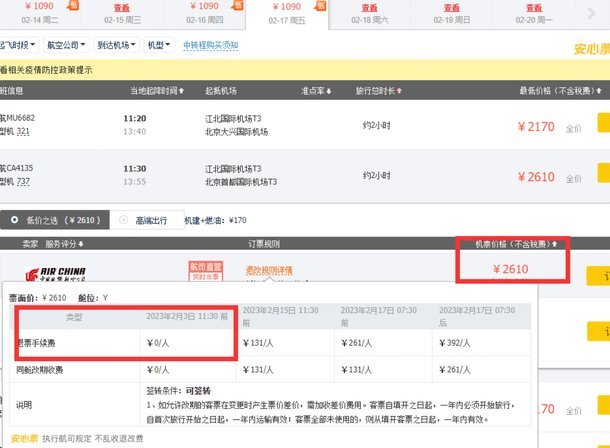
Task: Click the Air China logo
Action: tap(55, 274)
